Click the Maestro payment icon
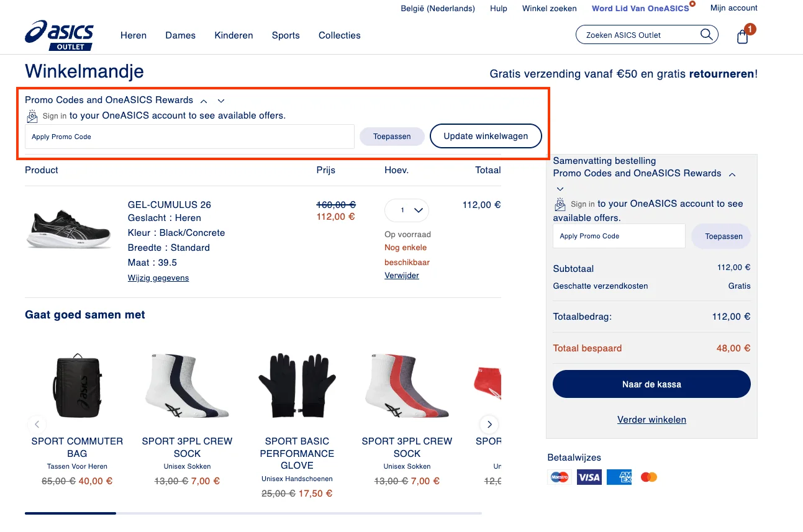803x532 pixels. pos(559,476)
